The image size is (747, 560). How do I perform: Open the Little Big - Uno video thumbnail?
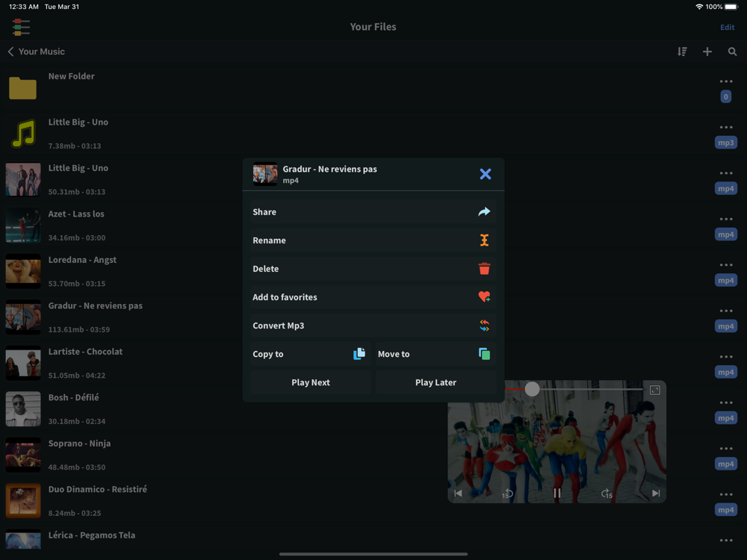click(23, 179)
